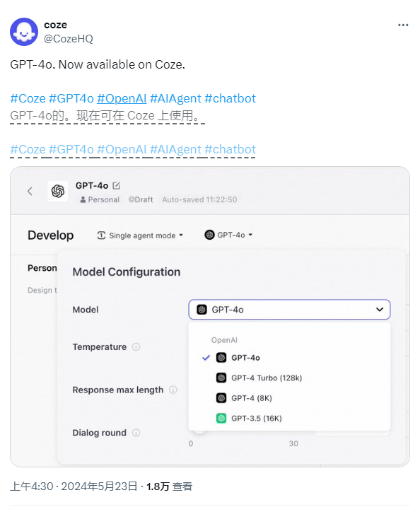Collapse the Model combo box chevron
This screenshot has height=507, width=420.
[x=380, y=310]
